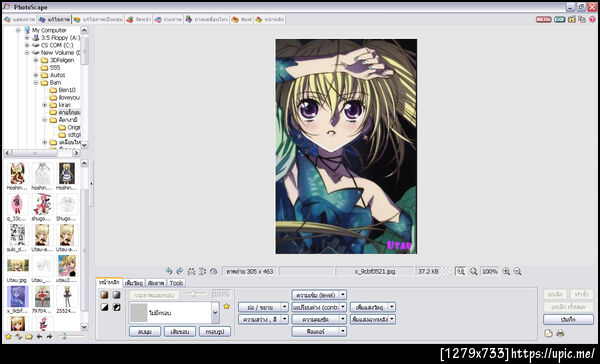Zoom in with the plus magnifier
Viewport: 600px width, 364px height.
click(x=506, y=271)
